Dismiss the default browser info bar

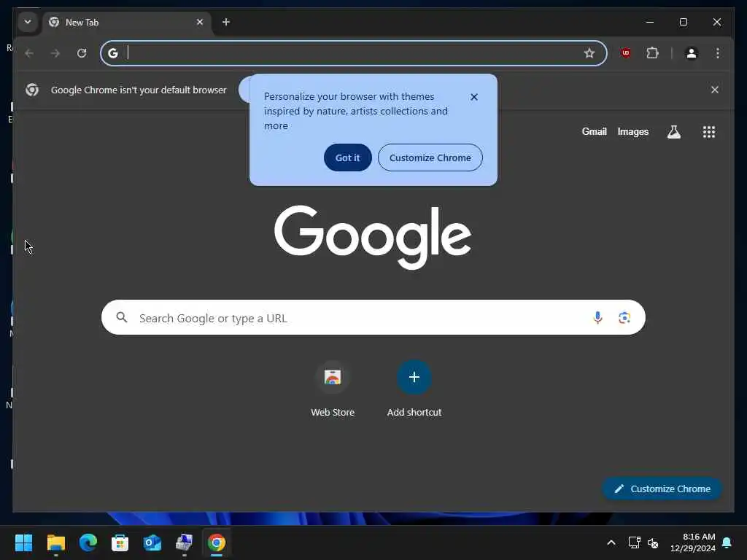tap(715, 90)
